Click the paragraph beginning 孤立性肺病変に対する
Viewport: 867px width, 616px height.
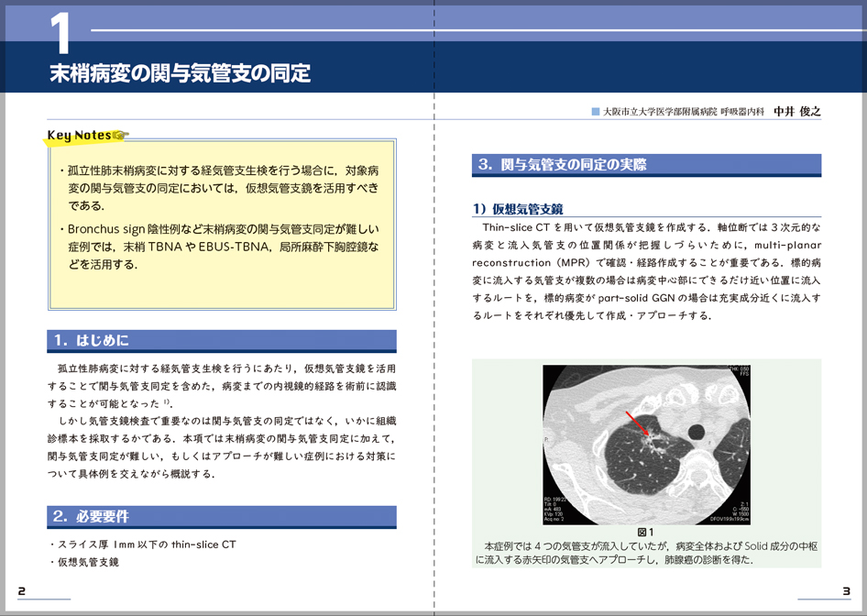pos(222,386)
